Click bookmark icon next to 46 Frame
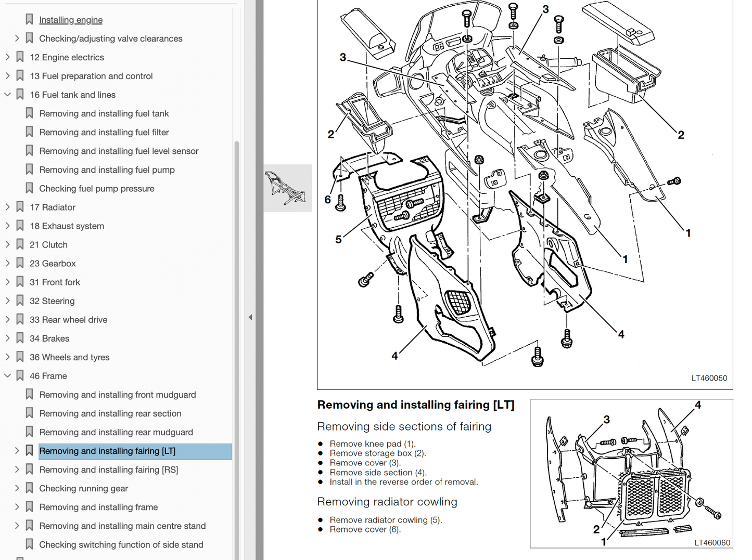Screen dimensions: 752x560 click(20, 375)
